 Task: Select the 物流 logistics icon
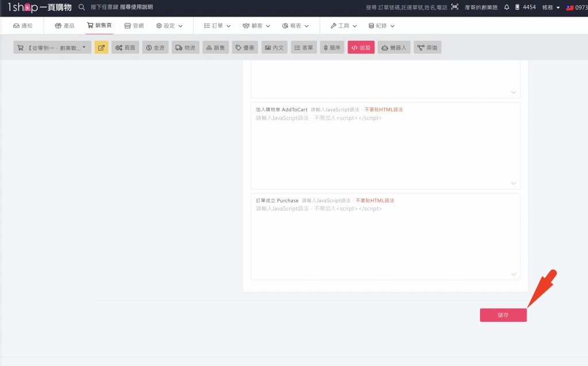(x=185, y=47)
